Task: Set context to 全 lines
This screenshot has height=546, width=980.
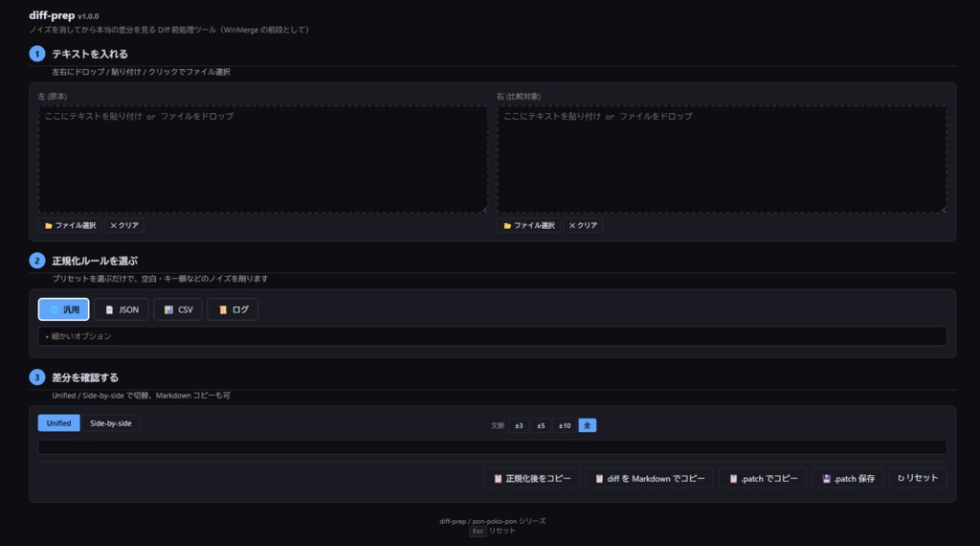Action: pos(587,425)
